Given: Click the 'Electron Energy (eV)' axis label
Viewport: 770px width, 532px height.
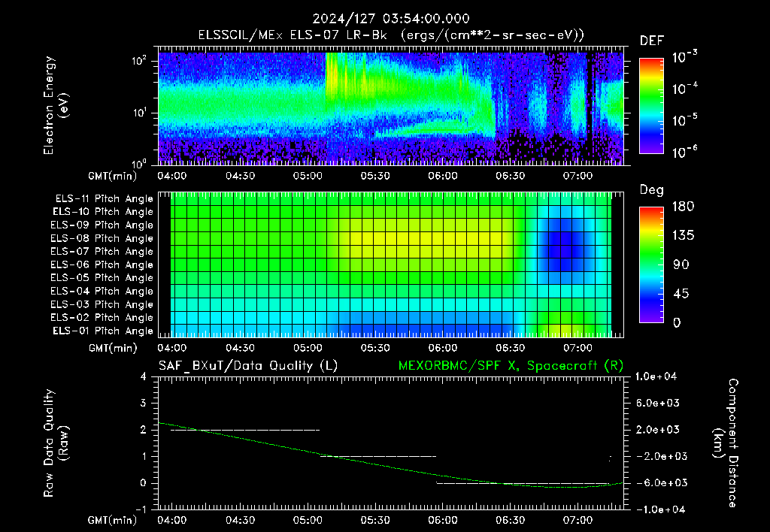Looking at the screenshot, I should [x=56, y=105].
